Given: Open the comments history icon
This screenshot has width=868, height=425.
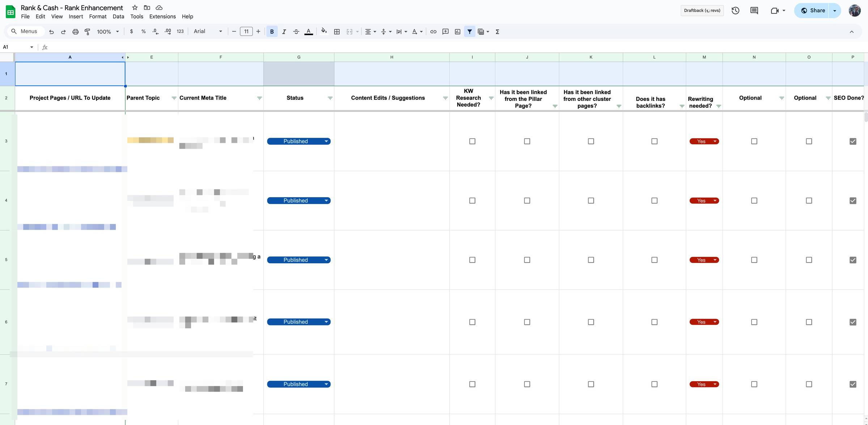Looking at the screenshot, I should pyautogui.click(x=754, y=10).
